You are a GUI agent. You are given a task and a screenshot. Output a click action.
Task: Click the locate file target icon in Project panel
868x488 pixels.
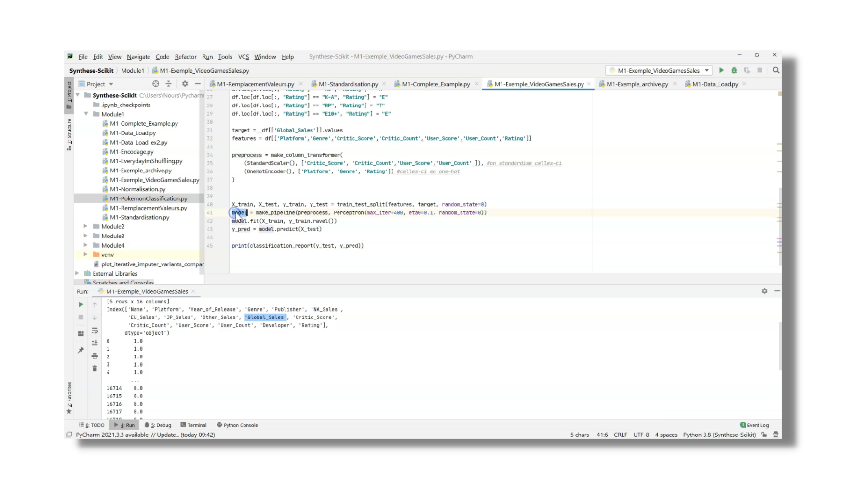tap(156, 84)
